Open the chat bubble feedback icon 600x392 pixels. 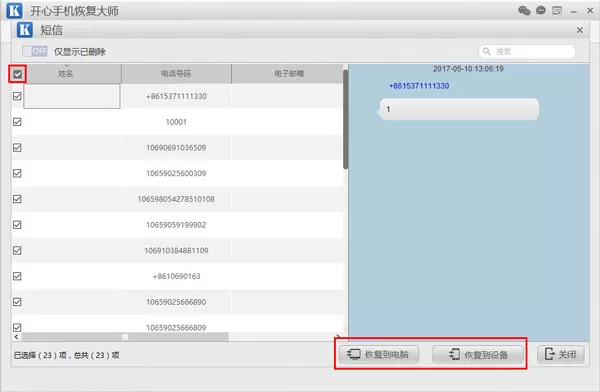click(541, 10)
